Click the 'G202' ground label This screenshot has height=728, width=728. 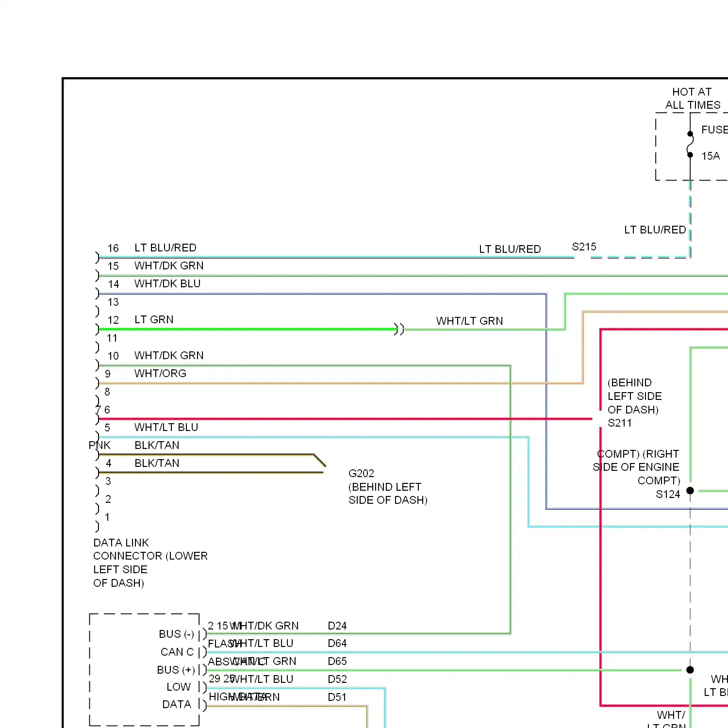[361, 473]
